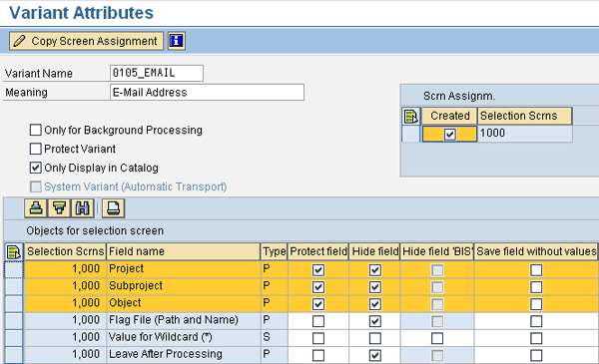
Task: Click the Created column header
Action: (449, 116)
